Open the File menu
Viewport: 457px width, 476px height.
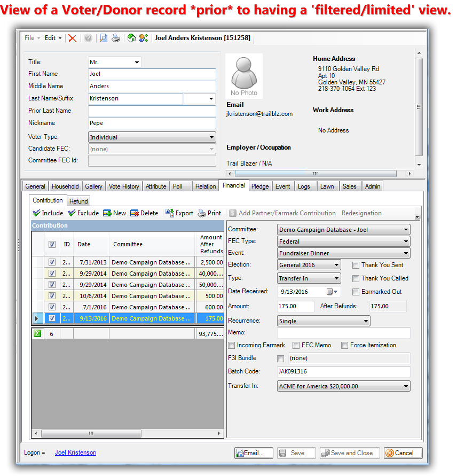(32, 38)
